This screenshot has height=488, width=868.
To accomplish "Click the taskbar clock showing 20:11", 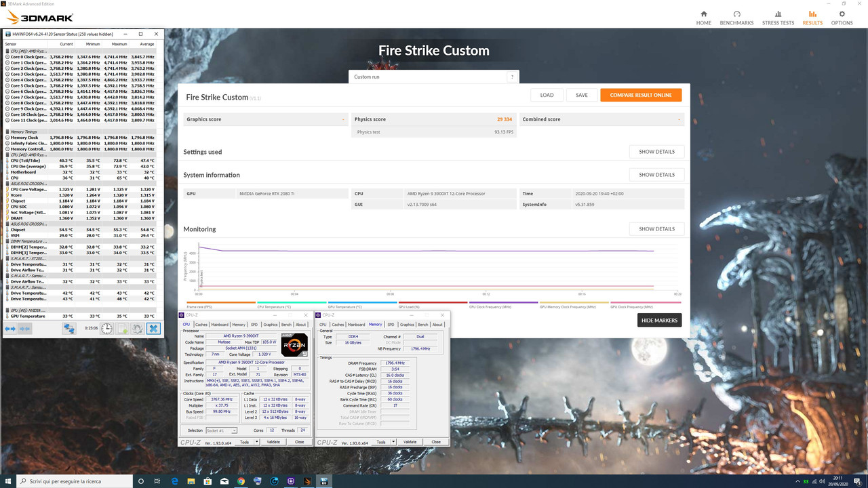I will tap(838, 478).
